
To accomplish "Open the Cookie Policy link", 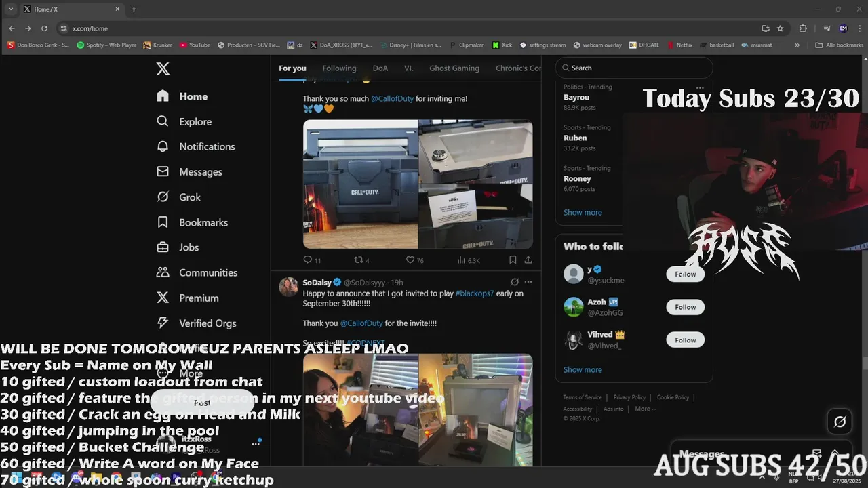I will point(673,397).
